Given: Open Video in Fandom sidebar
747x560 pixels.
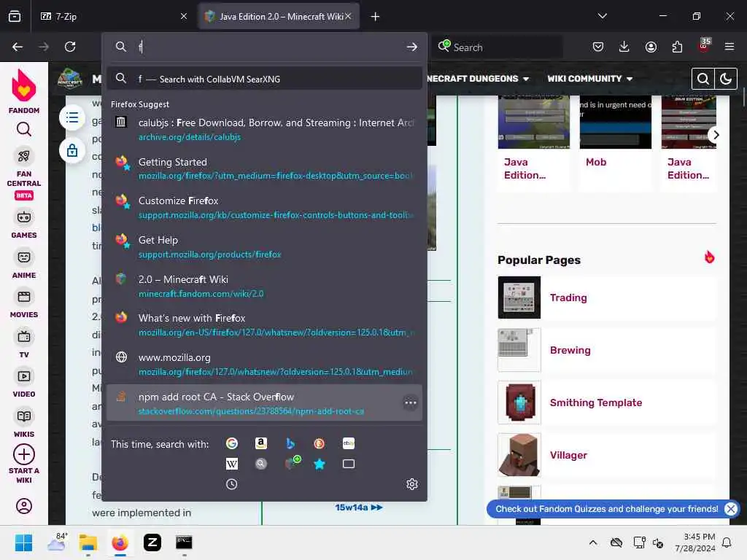Looking at the screenshot, I should coord(24,383).
